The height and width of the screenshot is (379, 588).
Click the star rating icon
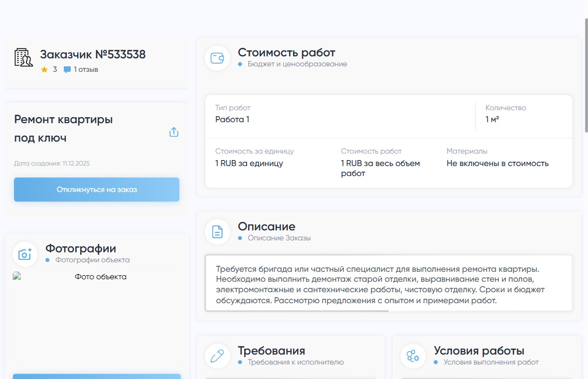click(44, 69)
